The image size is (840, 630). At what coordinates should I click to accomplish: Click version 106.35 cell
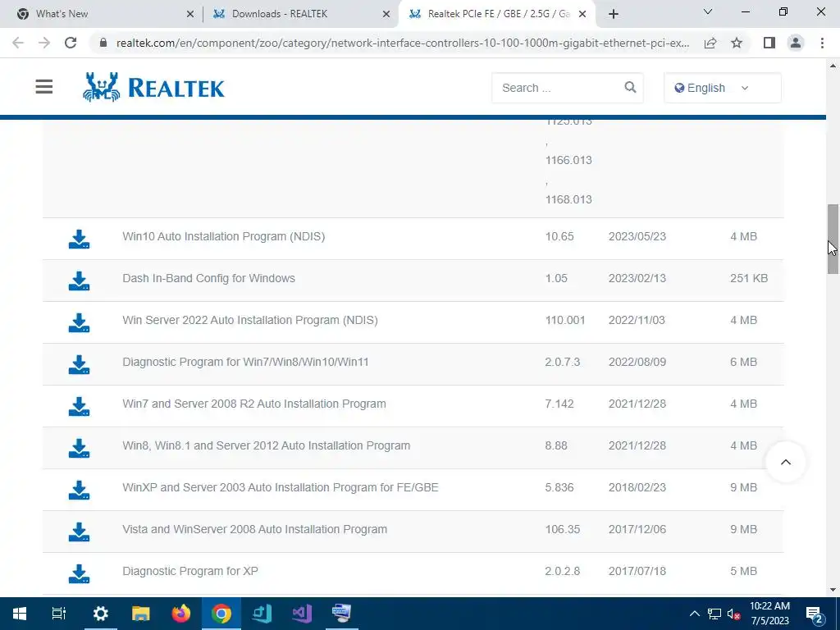pos(563,529)
